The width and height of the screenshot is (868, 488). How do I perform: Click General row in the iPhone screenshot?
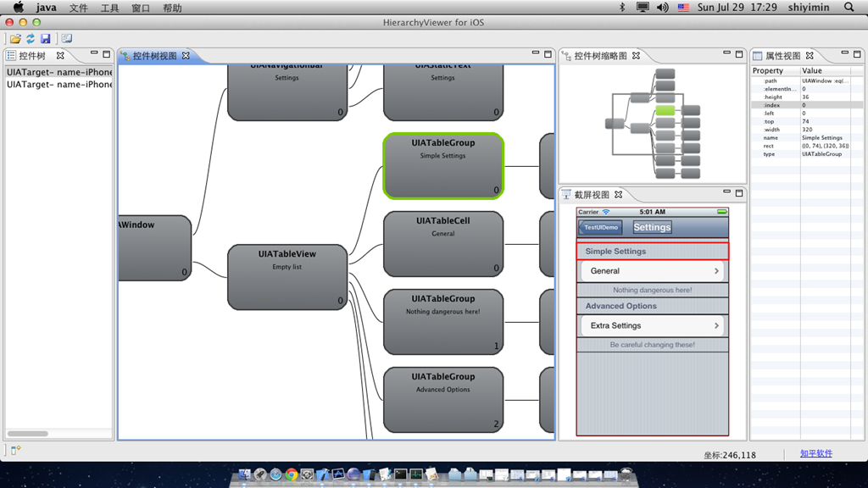(x=652, y=271)
